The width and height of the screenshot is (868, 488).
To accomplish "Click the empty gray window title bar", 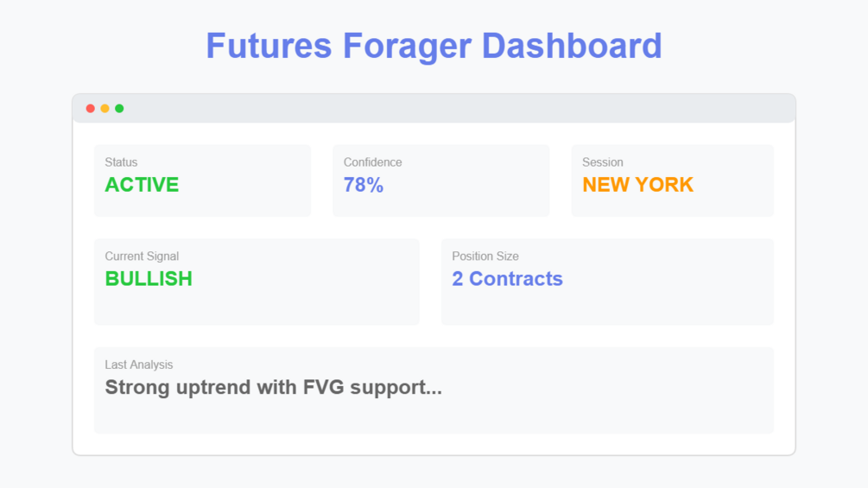I will click(x=449, y=109).
